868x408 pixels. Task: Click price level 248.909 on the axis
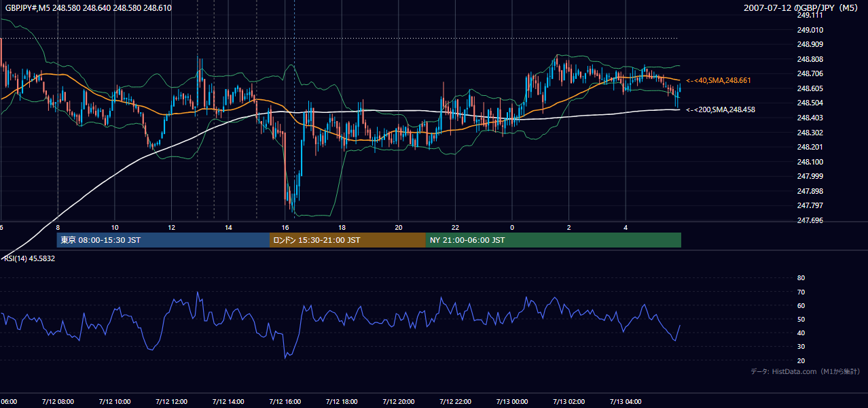point(810,44)
